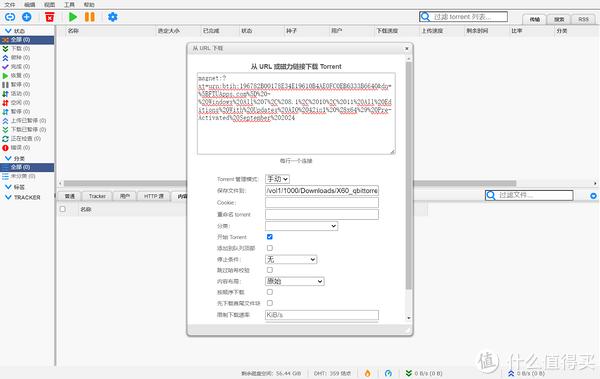The height and width of the screenshot is (379, 600).
Task: Toggle select-all checkbox in files table header
Action: click(x=63, y=209)
